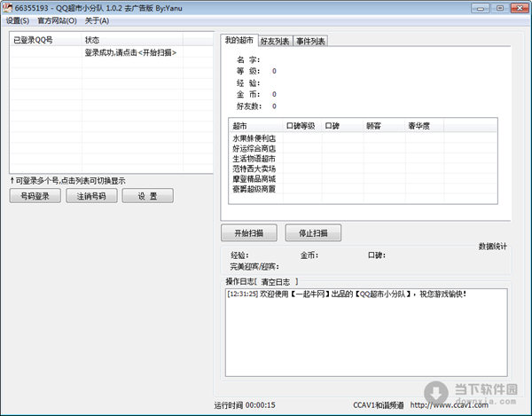This screenshot has width=532, height=416.
Task: Open the 设置(S) menu
Action: 18,20
